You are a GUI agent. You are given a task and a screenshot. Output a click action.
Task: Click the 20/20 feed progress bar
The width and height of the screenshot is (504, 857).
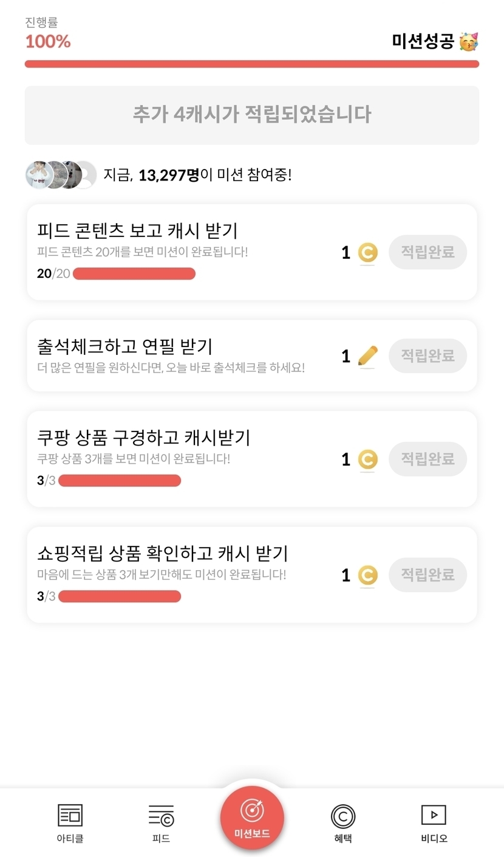[134, 274]
